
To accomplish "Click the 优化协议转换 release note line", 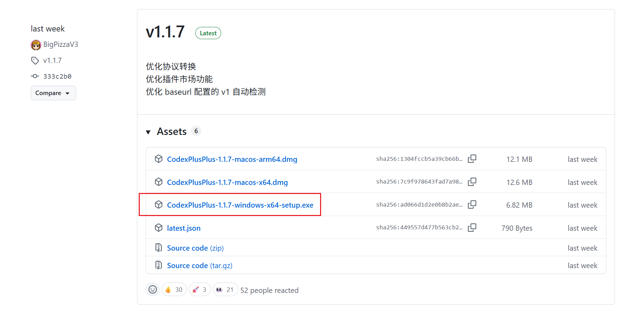I will pos(171,66).
